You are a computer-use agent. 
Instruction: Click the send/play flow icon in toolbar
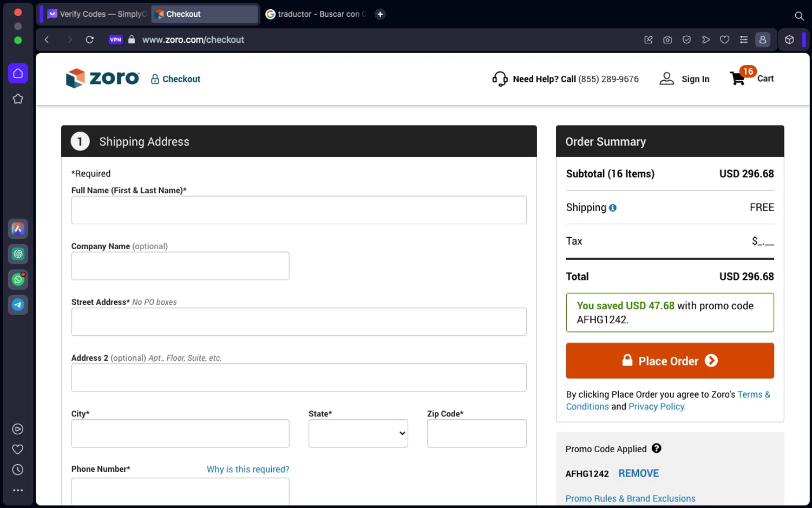click(705, 40)
